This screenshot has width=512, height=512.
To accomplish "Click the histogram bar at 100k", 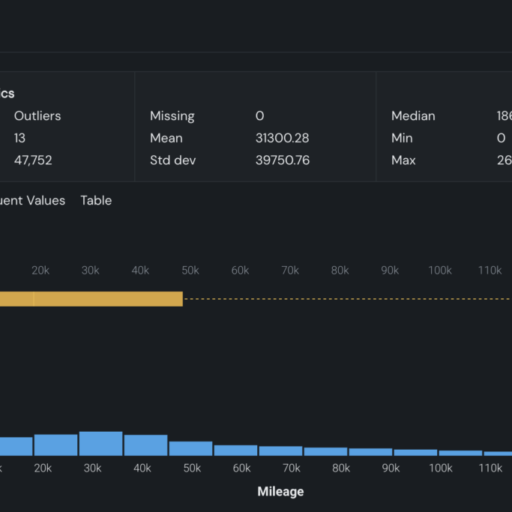I will coord(416,453).
